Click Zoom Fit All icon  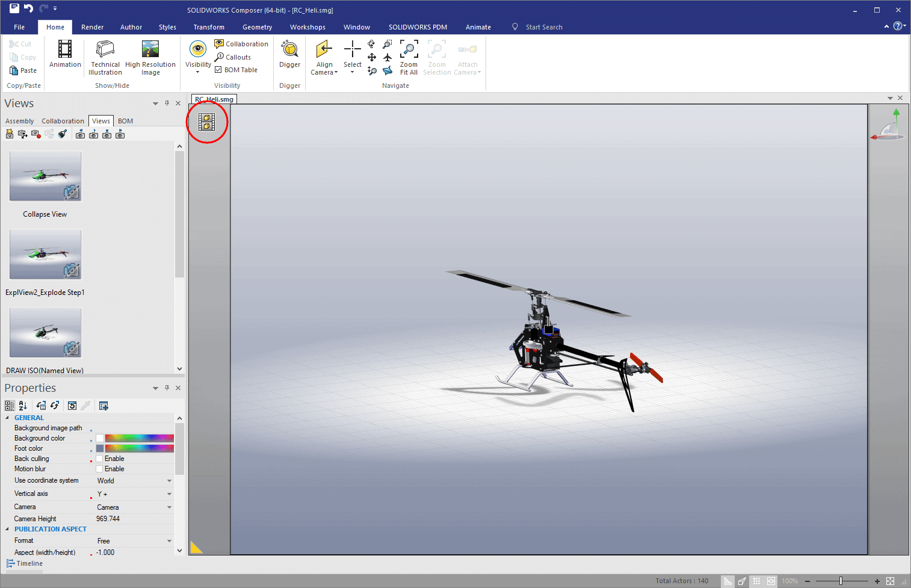(x=409, y=50)
